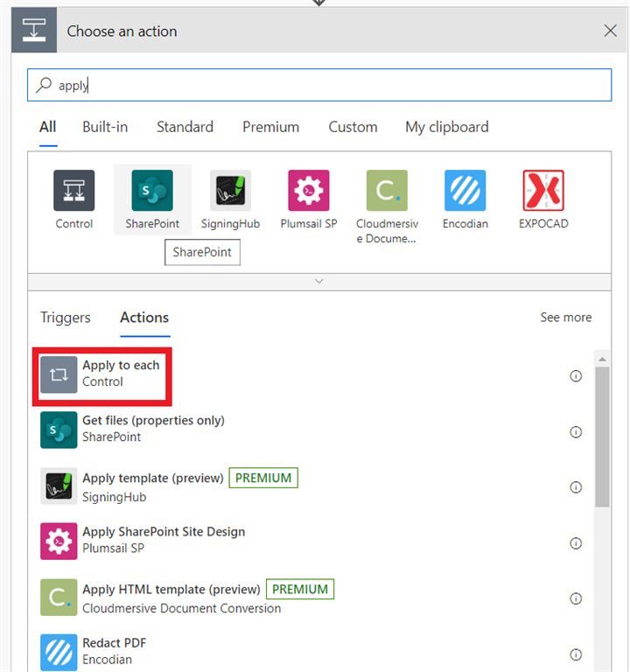This screenshot has width=630, height=672.
Task: Click the scrollbar up arrow
Action: (x=602, y=359)
